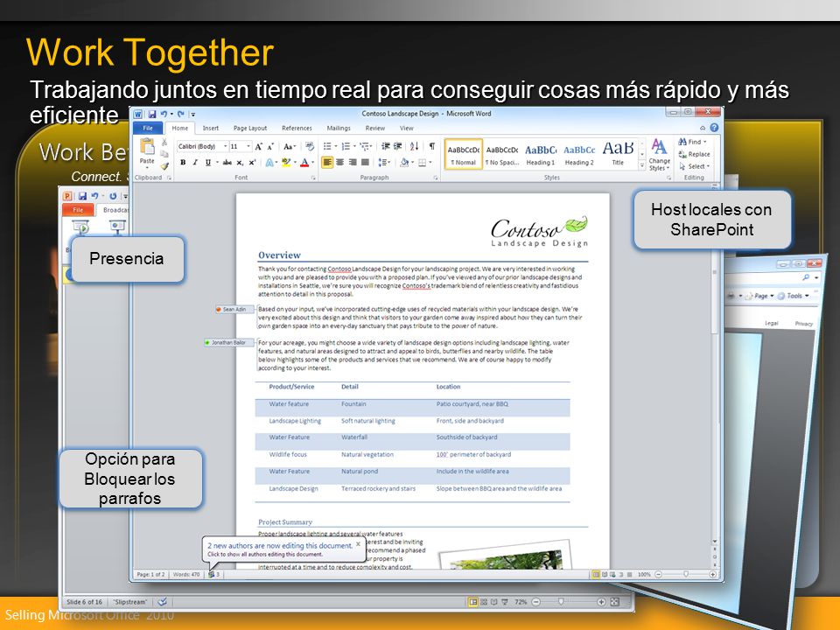This screenshot has height=630, width=840.
Task: Click the Center alignment icon
Action: [x=340, y=163]
